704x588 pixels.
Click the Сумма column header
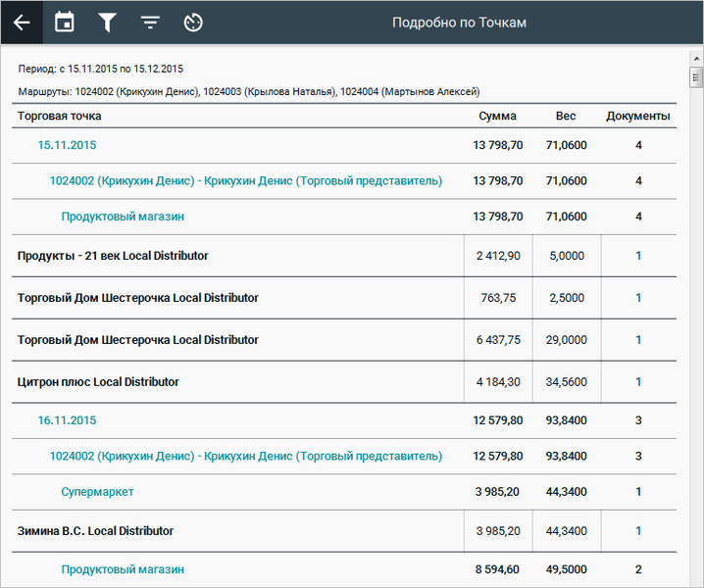coord(497,117)
